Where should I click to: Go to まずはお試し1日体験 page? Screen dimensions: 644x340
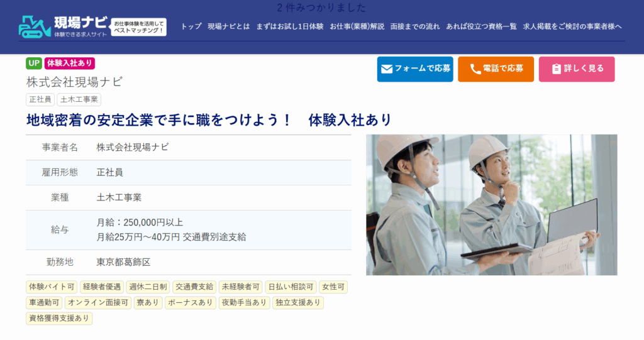pos(289,26)
